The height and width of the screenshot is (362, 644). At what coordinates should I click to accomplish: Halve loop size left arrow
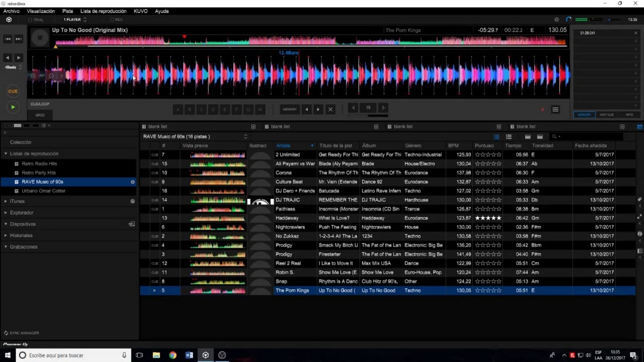click(354, 108)
